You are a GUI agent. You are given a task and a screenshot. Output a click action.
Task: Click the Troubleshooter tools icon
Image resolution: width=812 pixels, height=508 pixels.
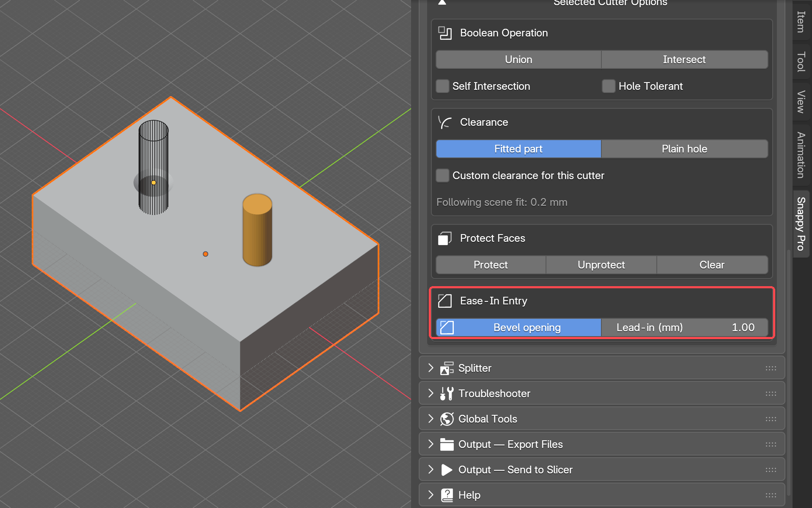click(x=447, y=394)
